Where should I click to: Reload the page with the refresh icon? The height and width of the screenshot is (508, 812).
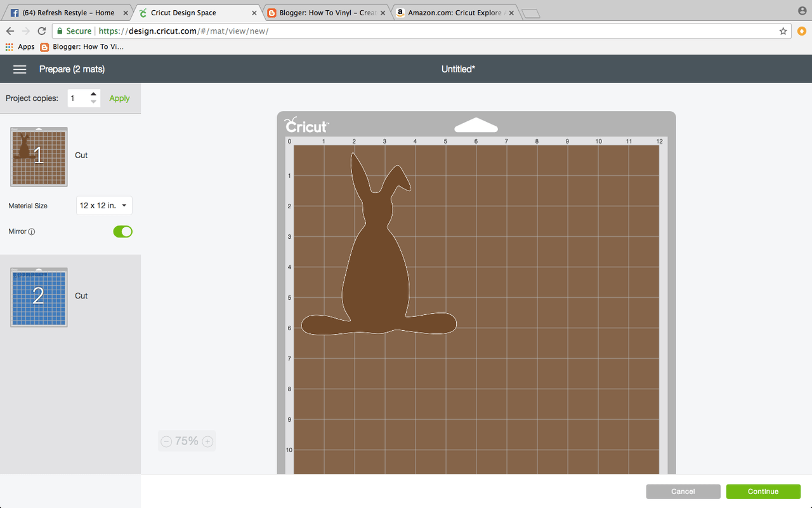42,30
